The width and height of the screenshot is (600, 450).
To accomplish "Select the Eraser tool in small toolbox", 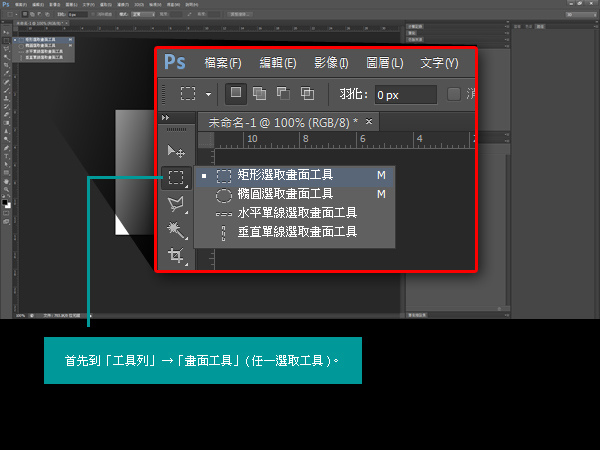I will pyautogui.click(x=6, y=114).
